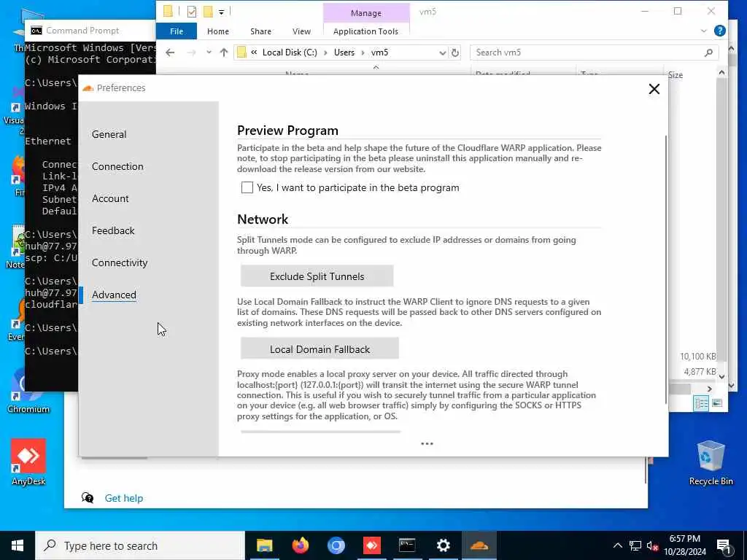Open Settings gear from taskbar
This screenshot has width=747, height=560.
point(443,545)
